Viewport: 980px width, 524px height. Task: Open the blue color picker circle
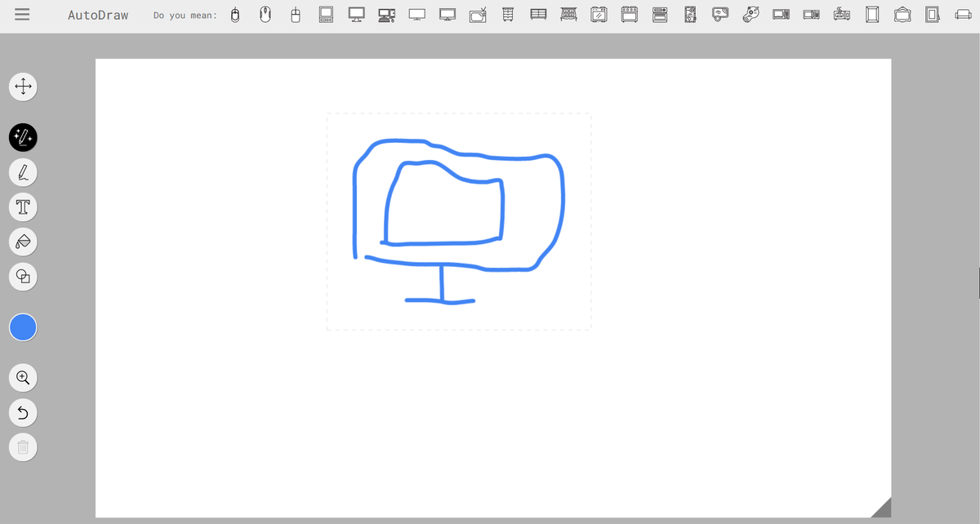23,327
